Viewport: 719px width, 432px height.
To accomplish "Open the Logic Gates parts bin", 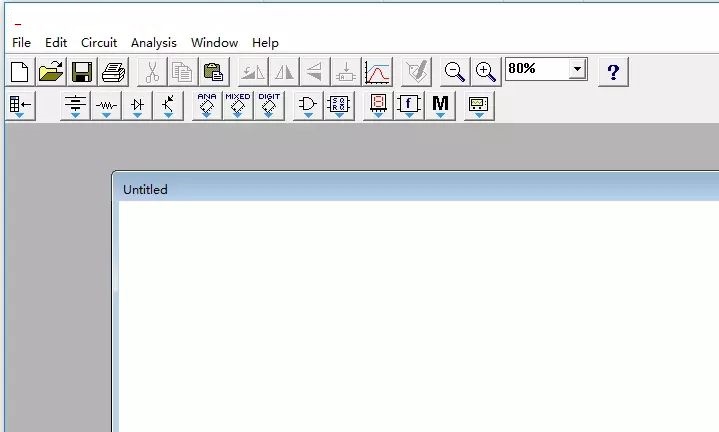I will tap(308, 105).
